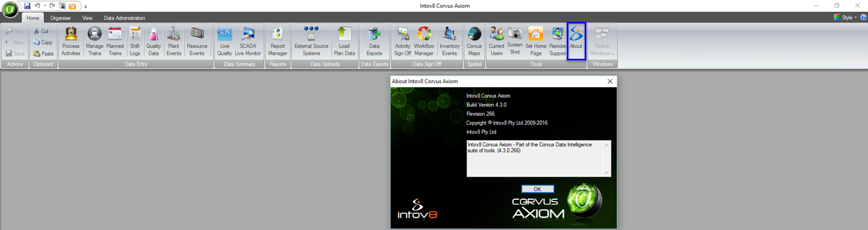Open Resource Events

click(x=197, y=41)
